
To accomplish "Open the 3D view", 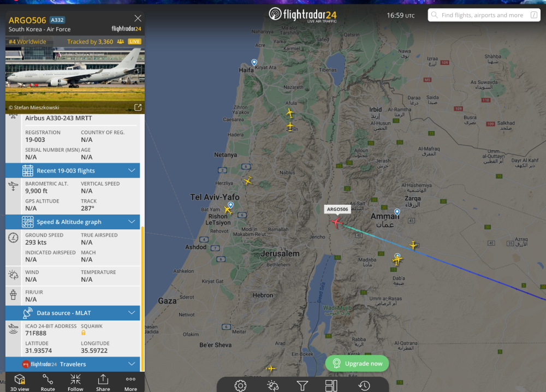I will [20, 382].
